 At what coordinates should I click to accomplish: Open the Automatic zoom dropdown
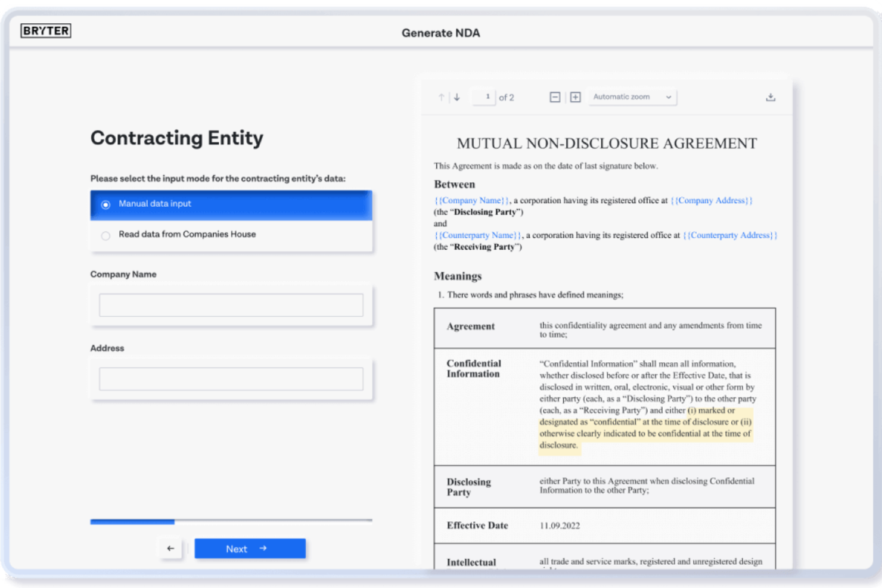point(632,97)
